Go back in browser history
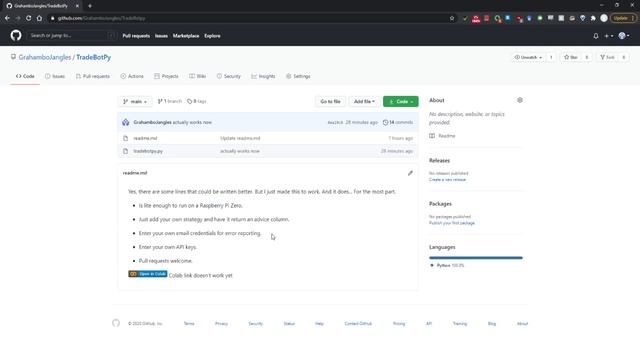The height and width of the screenshot is (360, 640). click(x=7, y=18)
